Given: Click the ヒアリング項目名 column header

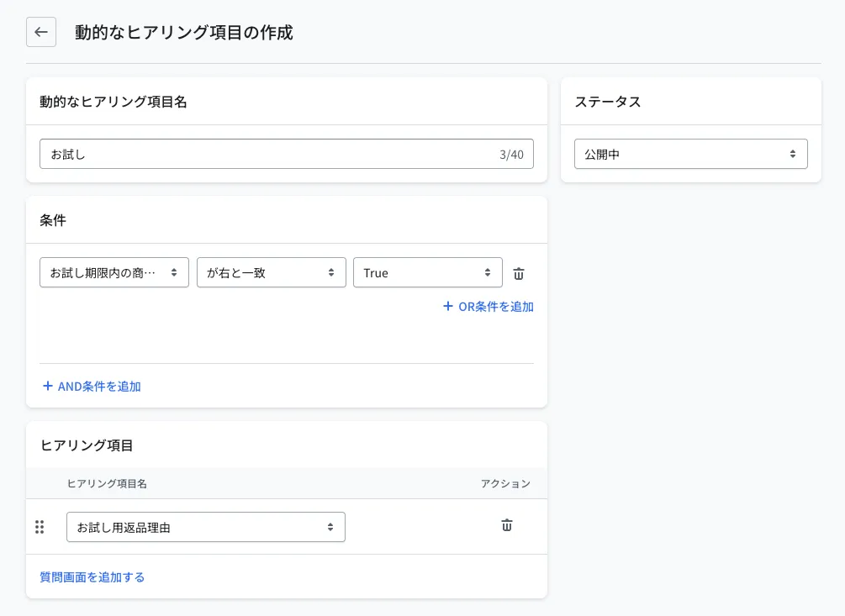Looking at the screenshot, I should click(107, 483).
